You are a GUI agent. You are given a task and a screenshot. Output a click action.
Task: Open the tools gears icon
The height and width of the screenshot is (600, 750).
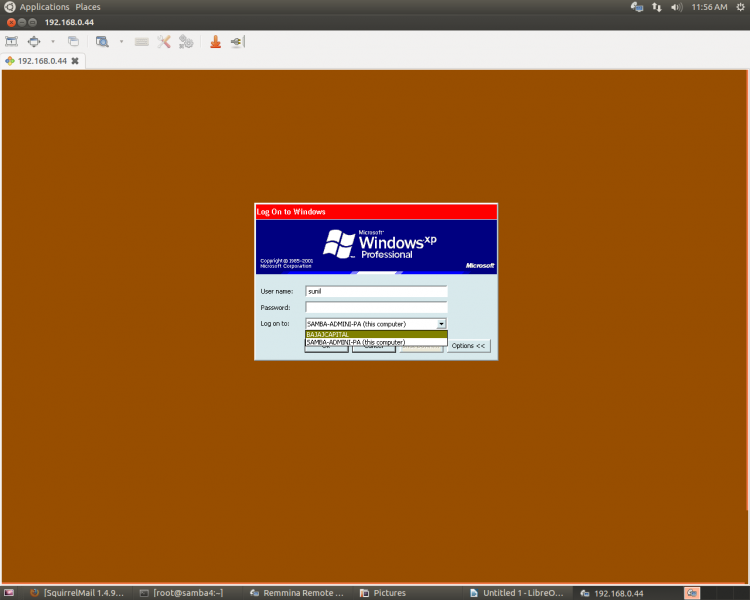pos(186,42)
